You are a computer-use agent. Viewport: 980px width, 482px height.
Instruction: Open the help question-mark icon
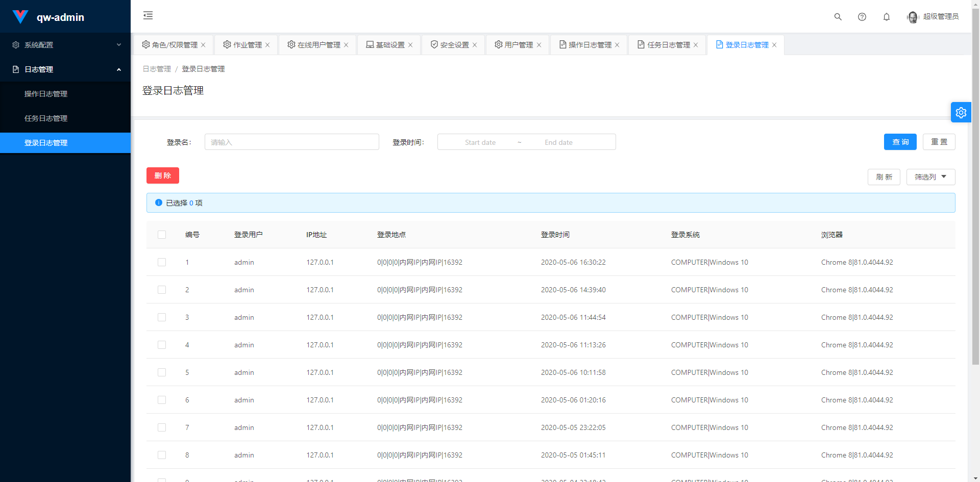(x=862, y=17)
